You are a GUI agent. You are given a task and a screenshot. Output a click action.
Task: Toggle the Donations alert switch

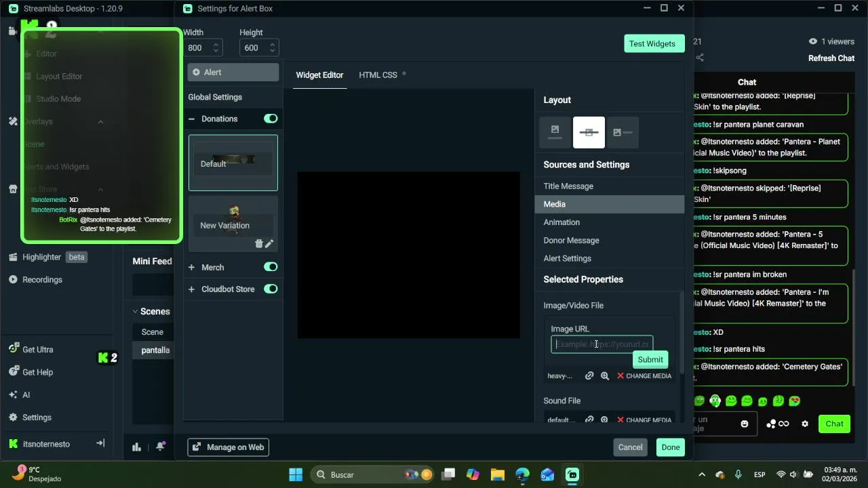pos(271,119)
